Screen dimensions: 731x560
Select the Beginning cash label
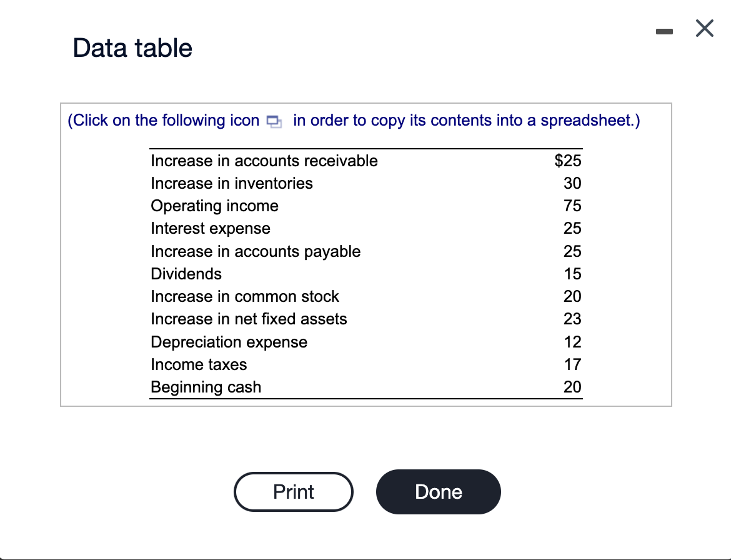click(x=206, y=387)
